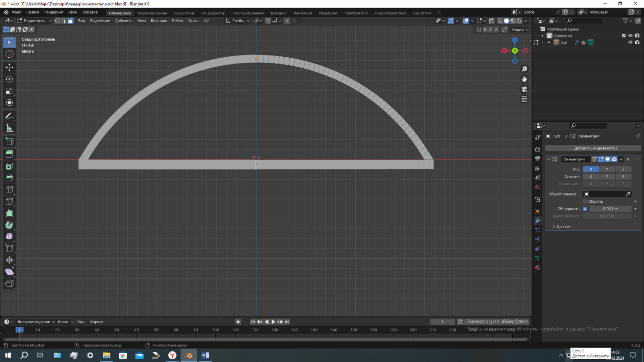644x362 pixels.
Task: Click the eyedropper for mirror object
Action: click(627, 194)
